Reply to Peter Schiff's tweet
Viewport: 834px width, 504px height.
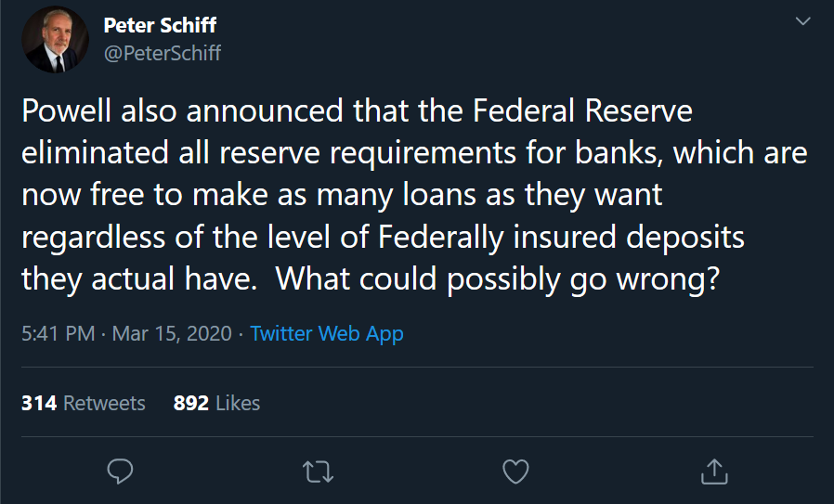pos(122,472)
